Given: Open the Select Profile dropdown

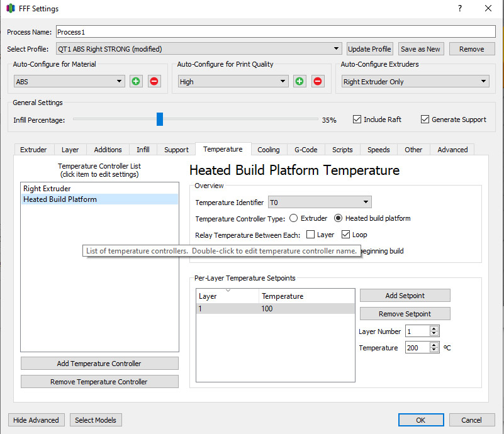Looking at the screenshot, I should coord(198,49).
